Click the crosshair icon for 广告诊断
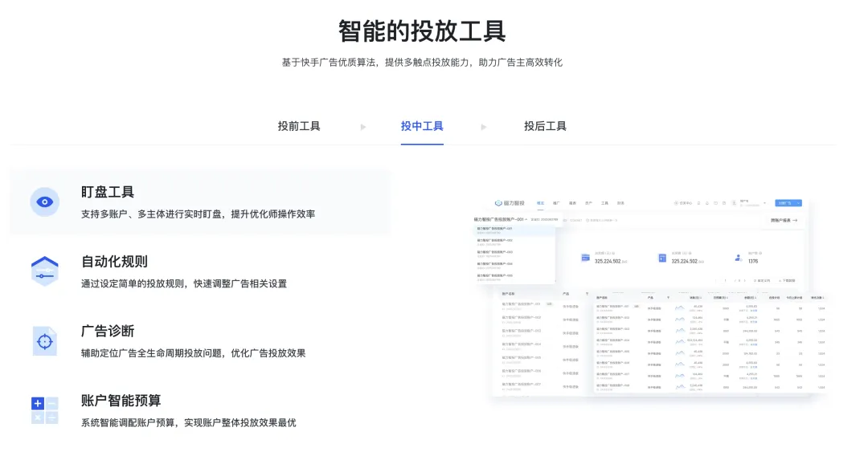The width and height of the screenshot is (868, 452). [x=45, y=341]
